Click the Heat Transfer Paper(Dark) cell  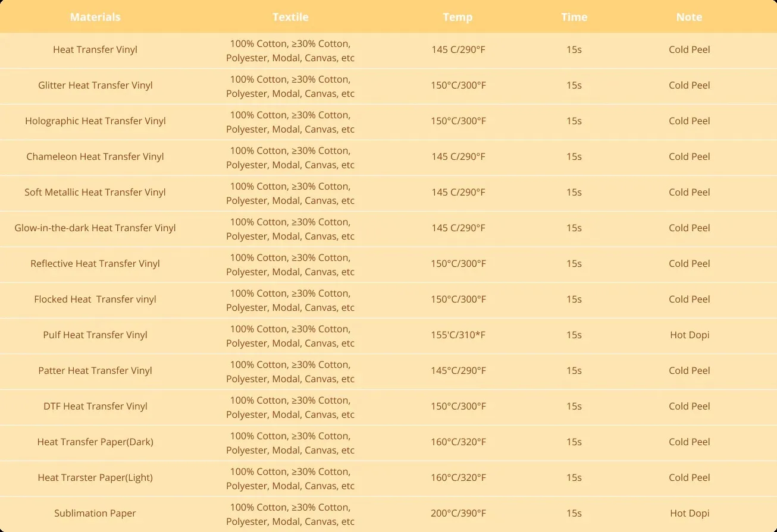95,442
